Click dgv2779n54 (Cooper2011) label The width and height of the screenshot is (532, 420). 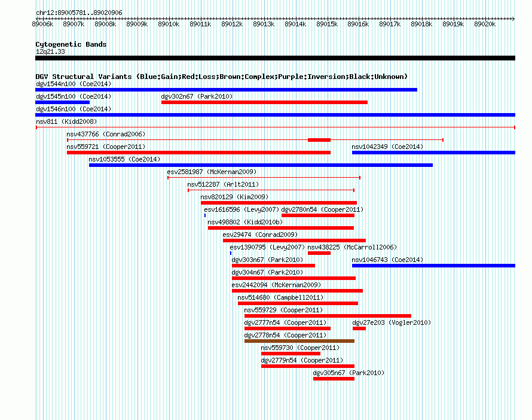pos(302,360)
